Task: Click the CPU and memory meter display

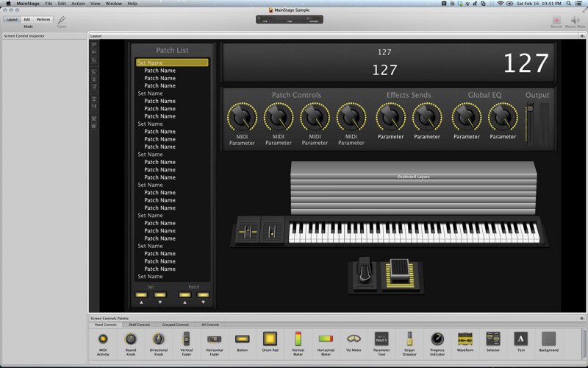Action: pos(290,20)
